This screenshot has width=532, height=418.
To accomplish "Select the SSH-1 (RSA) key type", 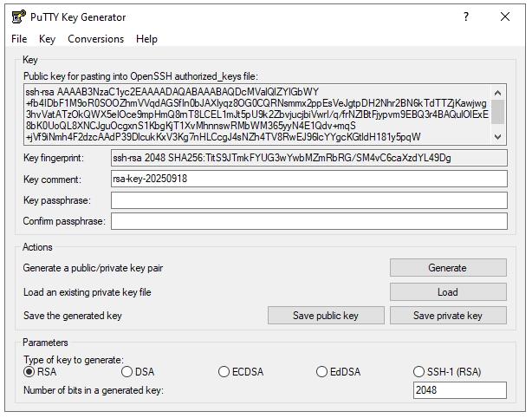I will (x=420, y=372).
